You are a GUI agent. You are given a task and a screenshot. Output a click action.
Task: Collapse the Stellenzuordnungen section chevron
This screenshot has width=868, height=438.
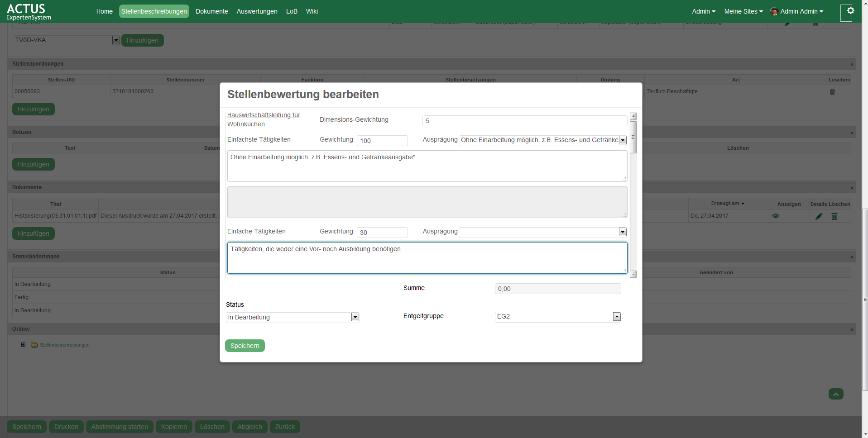(851, 64)
